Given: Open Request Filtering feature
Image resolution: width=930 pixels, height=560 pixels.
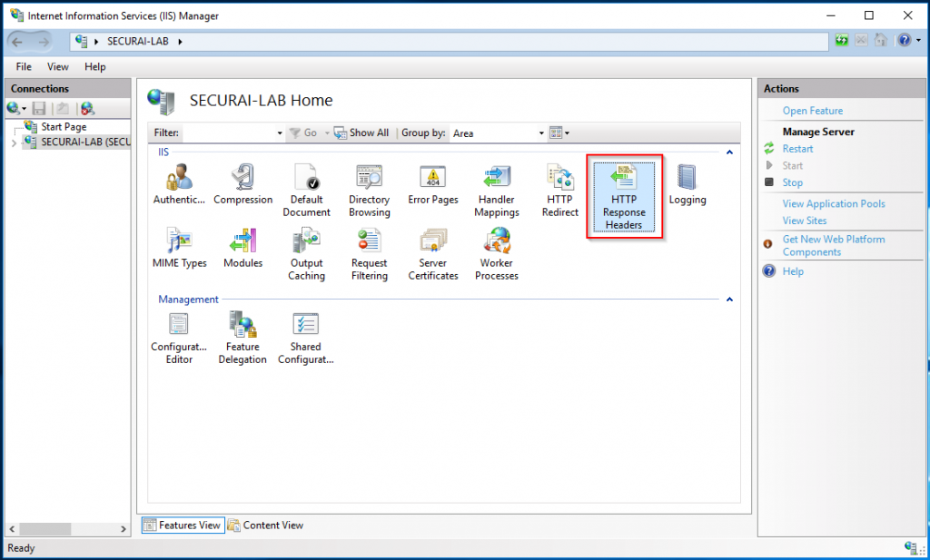Looking at the screenshot, I should (370, 253).
